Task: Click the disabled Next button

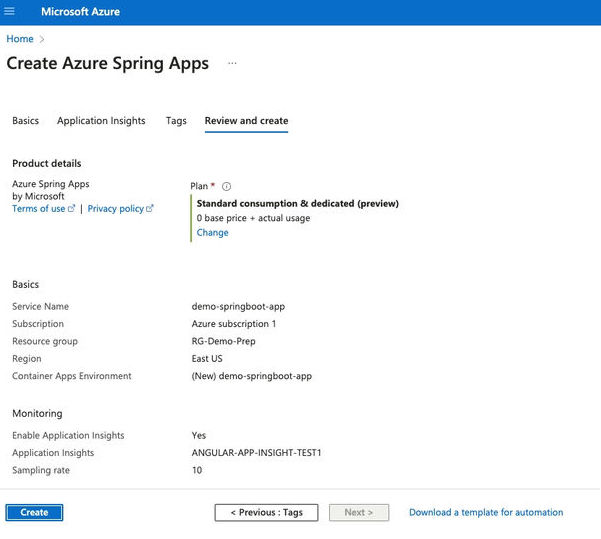Action: click(x=359, y=513)
